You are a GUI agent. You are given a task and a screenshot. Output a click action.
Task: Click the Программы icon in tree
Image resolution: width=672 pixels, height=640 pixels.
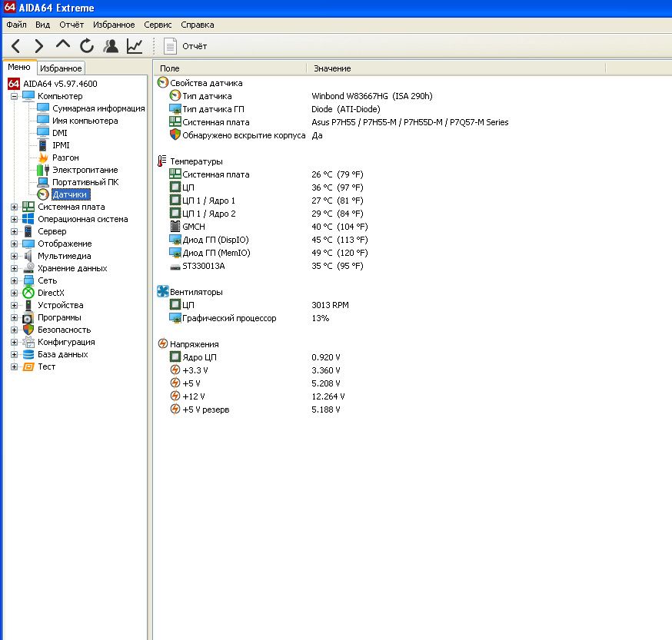point(28,318)
